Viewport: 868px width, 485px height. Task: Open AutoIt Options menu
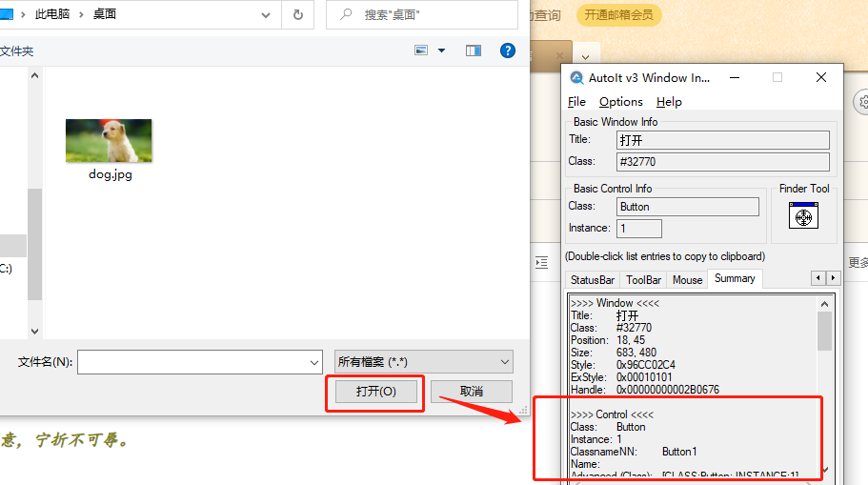[x=620, y=102]
